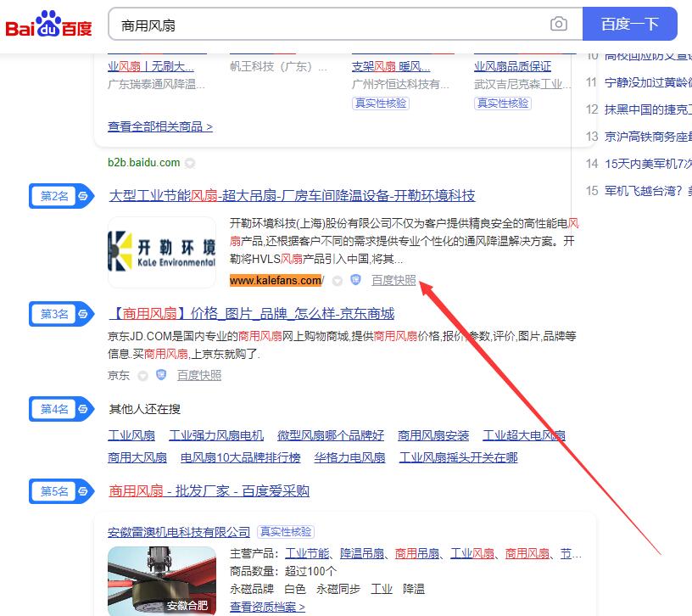The image size is (692, 616).
Task: Click 京东 source label
Action: (119, 375)
